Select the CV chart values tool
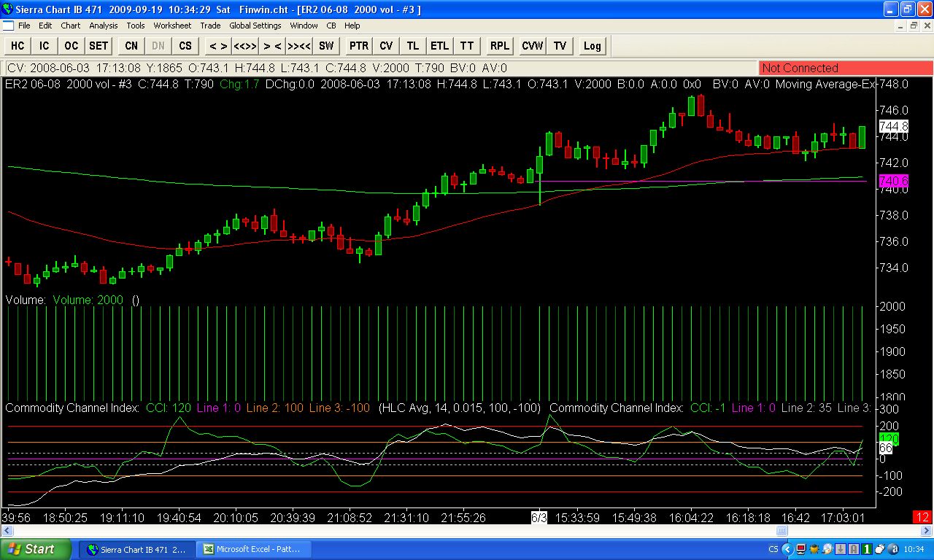 coord(386,46)
